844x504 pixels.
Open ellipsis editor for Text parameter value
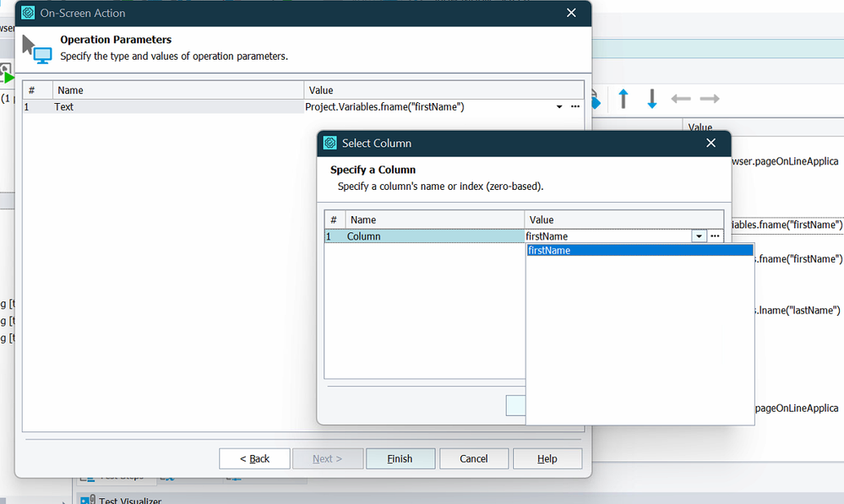click(574, 107)
